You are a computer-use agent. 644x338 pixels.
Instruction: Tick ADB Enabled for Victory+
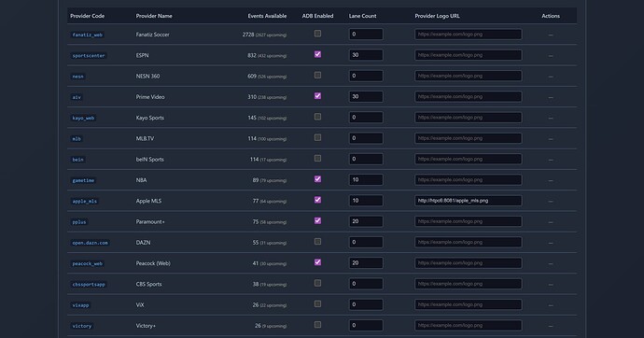(x=317, y=324)
